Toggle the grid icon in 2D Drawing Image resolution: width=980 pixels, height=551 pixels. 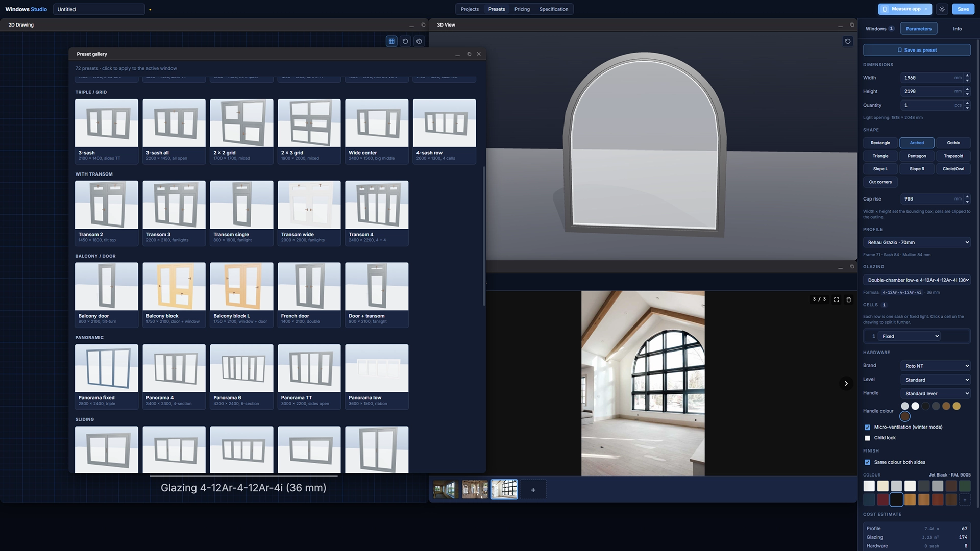click(x=391, y=41)
